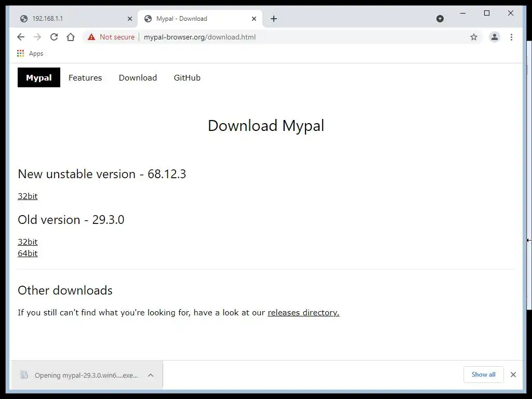Click the downloaded mypal exe file icon
Image resolution: width=532 pixels, height=399 pixels.
point(24,375)
